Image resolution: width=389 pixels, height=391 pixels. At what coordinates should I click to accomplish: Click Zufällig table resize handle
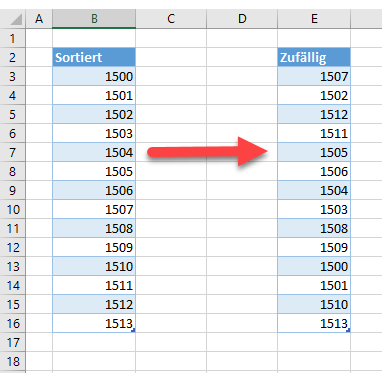click(x=348, y=330)
